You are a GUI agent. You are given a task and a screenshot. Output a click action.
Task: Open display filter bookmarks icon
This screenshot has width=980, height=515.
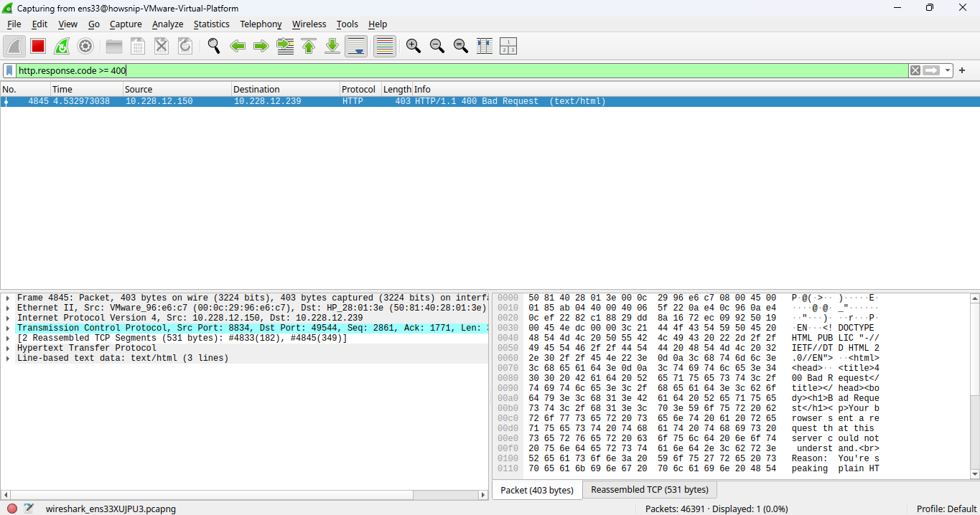tap(9, 70)
